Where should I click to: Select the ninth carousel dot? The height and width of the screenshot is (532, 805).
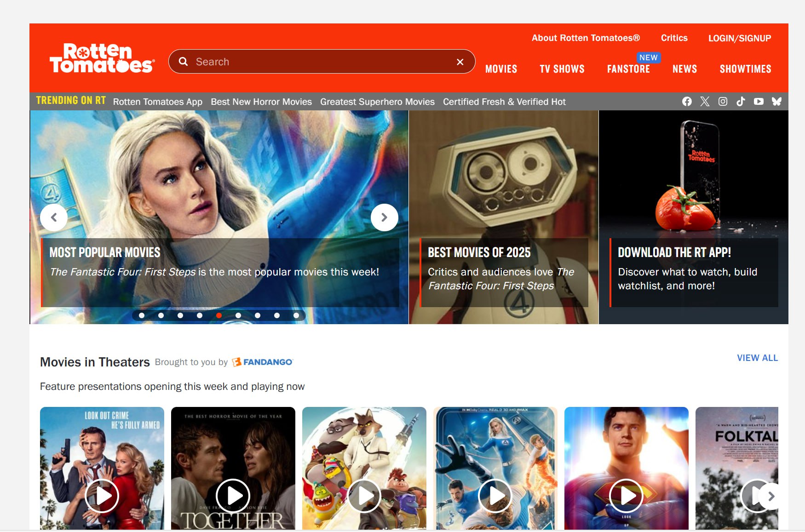point(296,315)
